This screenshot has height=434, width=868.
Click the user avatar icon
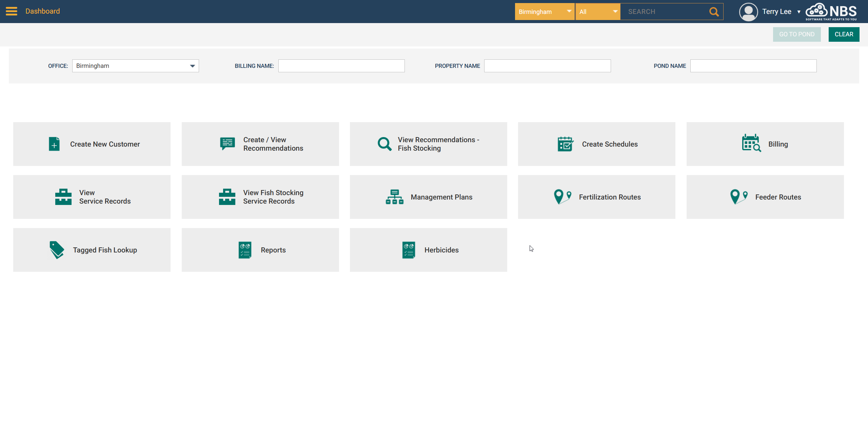(x=748, y=12)
